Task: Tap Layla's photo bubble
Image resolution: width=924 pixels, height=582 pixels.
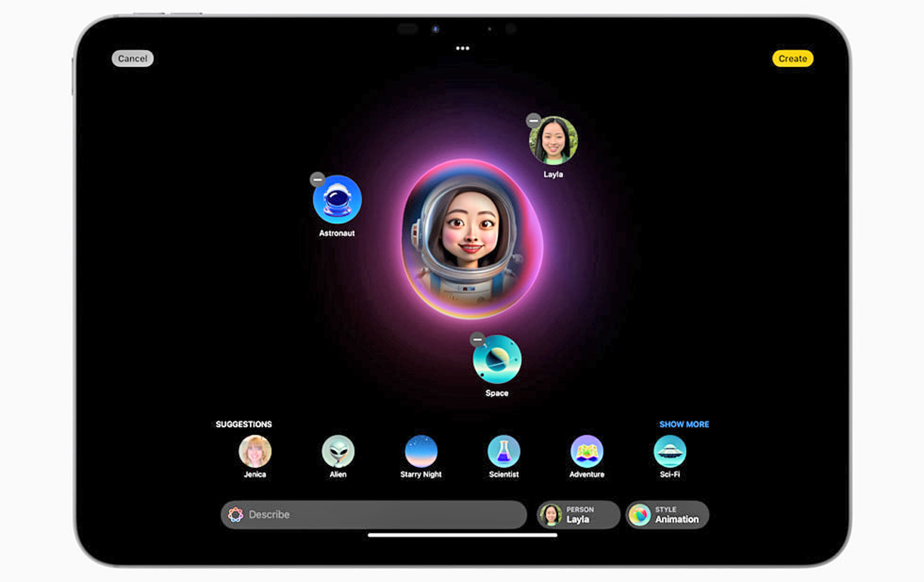Action: point(553,141)
